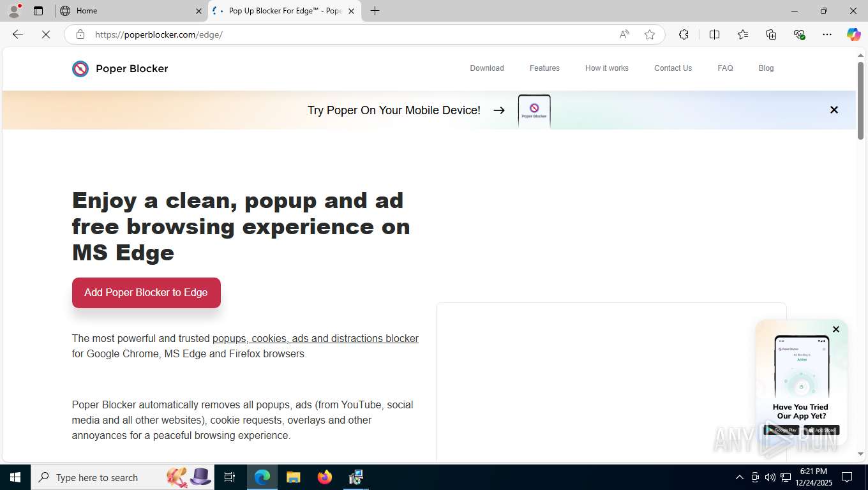Show hidden system tray icons

pyautogui.click(x=739, y=477)
